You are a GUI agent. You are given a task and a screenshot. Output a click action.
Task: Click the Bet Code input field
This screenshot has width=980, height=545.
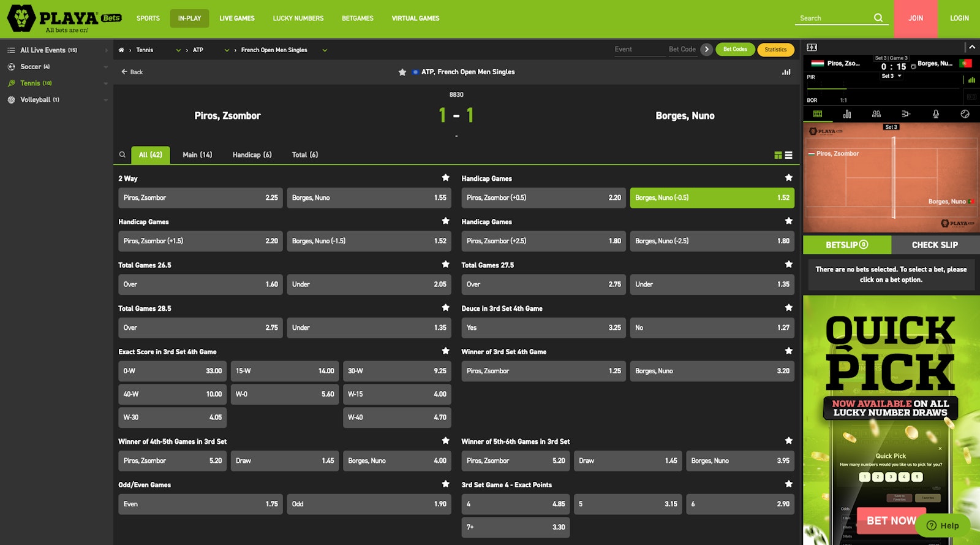682,50
